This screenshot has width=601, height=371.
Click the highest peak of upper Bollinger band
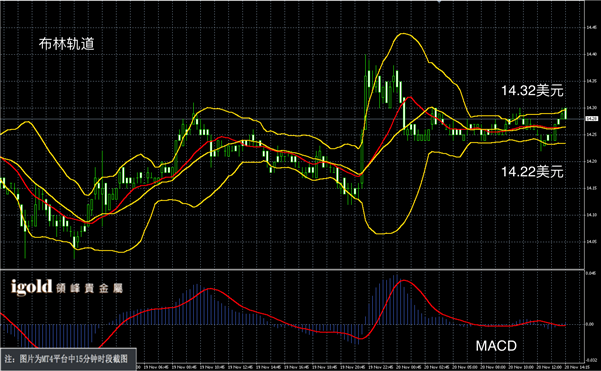click(x=402, y=34)
